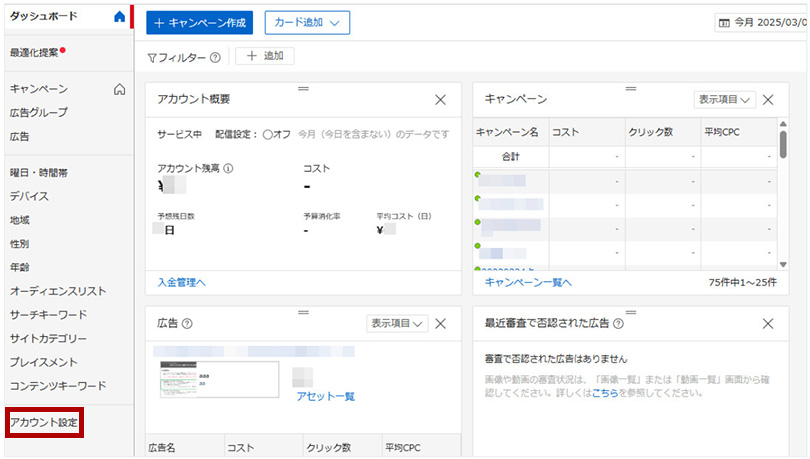Open the help icon next to フィルター
The width and height of the screenshot is (810, 459).
tap(215, 58)
